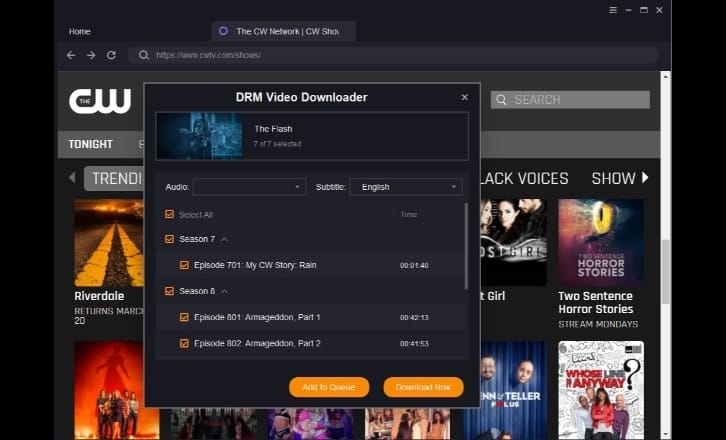Open the Penn & Teller poster
The image size is (726, 440).
pyautogui.click(x=513, y=390)
